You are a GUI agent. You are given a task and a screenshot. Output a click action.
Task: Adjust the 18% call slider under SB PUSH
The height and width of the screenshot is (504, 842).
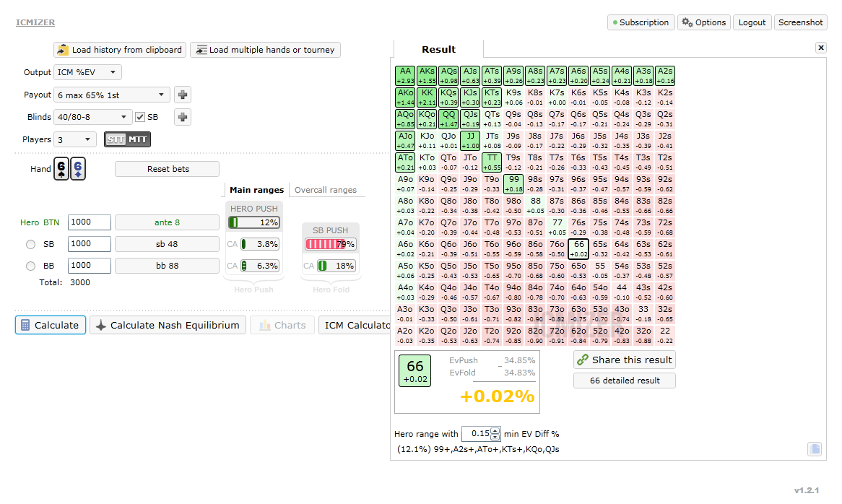[x=337, y=266]
